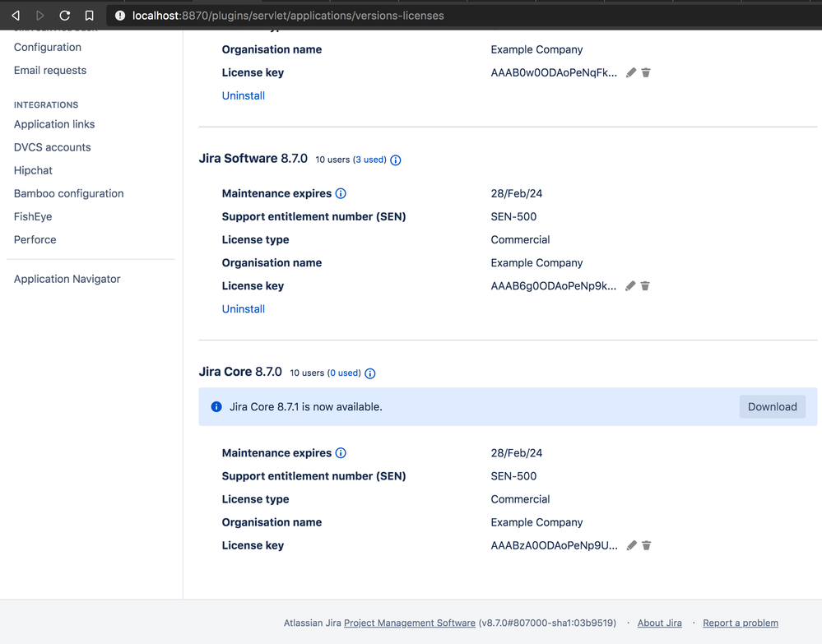822x644 pixels.
Task: Download Jira Core 8.7.1 update
Action: 772,406
